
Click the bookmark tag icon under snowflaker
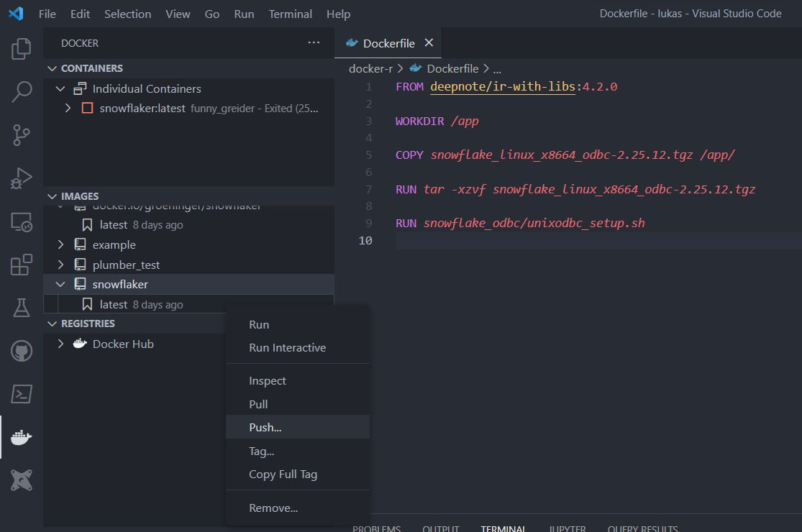[88, 305]
